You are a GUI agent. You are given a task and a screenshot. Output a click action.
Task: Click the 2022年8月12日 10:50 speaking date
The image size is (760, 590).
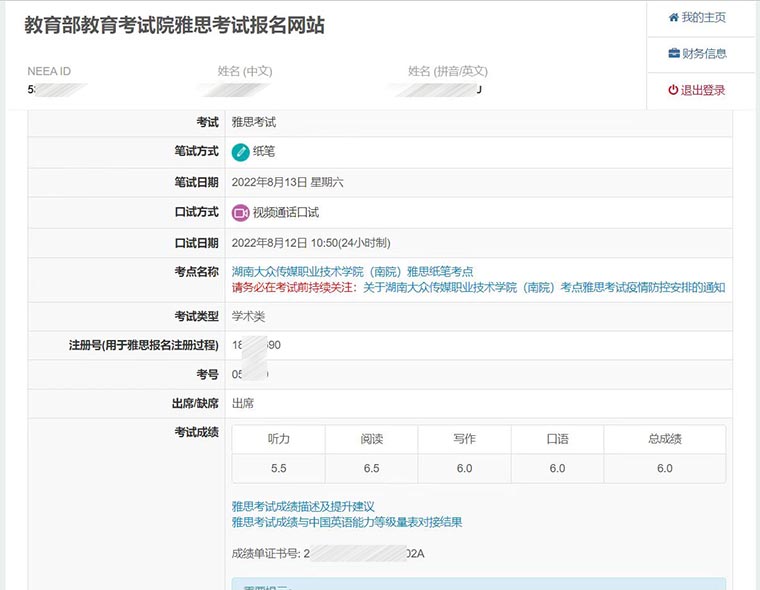[311, 243]
